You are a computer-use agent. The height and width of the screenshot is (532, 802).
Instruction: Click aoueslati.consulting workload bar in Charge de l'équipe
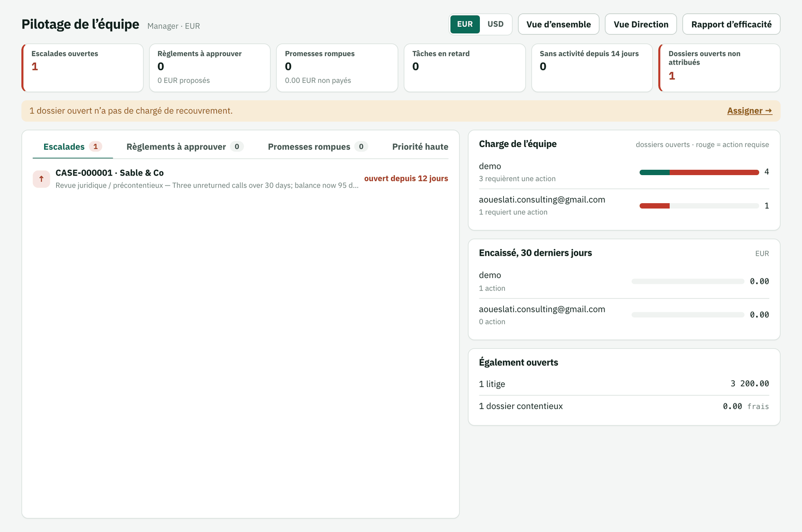[x=699, y=206]
